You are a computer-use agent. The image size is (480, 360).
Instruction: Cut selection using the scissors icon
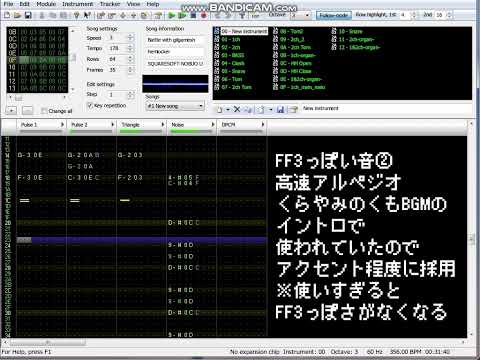[42, 15]
